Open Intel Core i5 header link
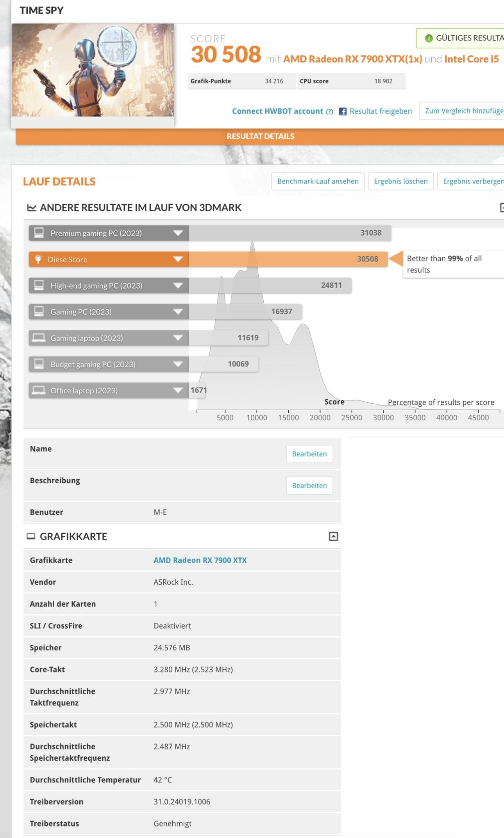 click(472, 59)
